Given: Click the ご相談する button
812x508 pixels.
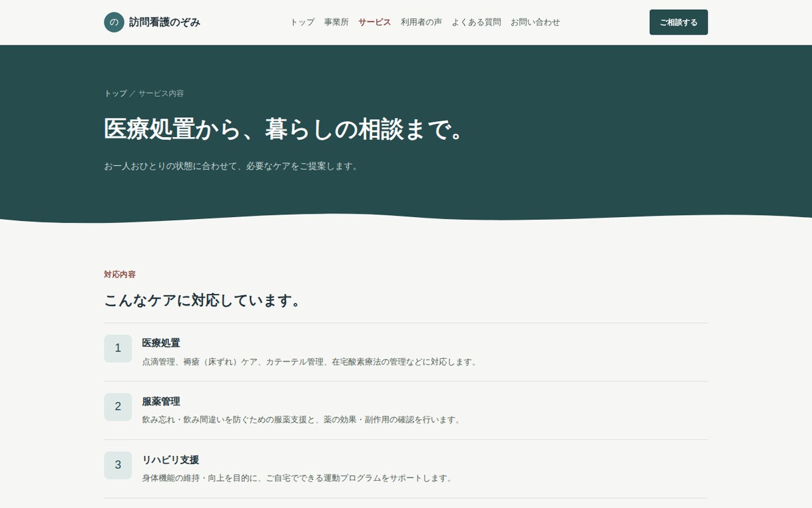Looking at the screenshot, I should (x=678, y=22).
